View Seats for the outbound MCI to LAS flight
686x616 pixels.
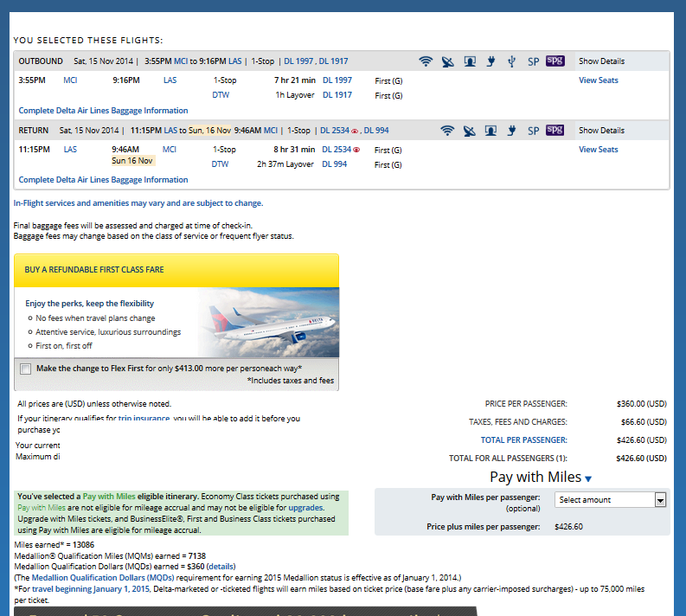[598, 80]
